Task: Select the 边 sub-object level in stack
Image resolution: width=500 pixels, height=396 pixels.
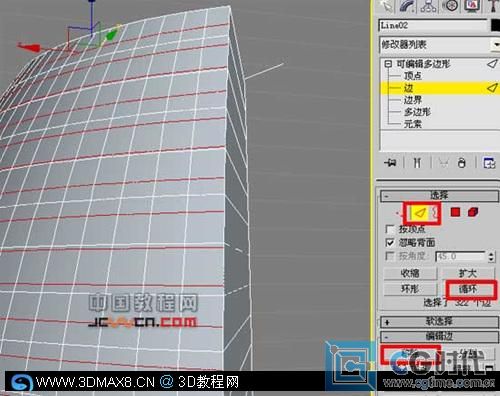Action: point(409,88)
